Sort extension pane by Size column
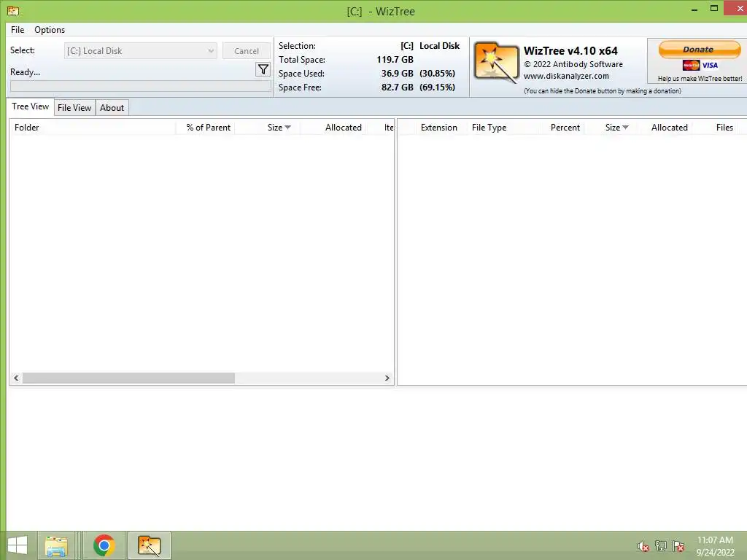Viewport: 747px width, 560px height. 612,127
